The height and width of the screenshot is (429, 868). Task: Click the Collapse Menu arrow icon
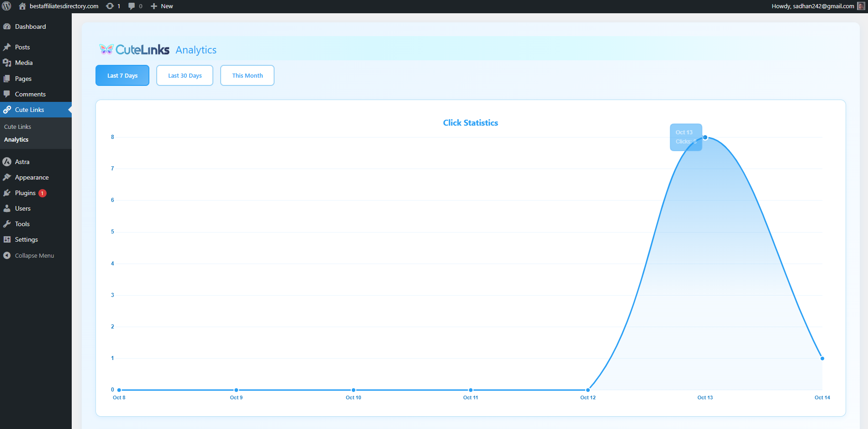7,255
